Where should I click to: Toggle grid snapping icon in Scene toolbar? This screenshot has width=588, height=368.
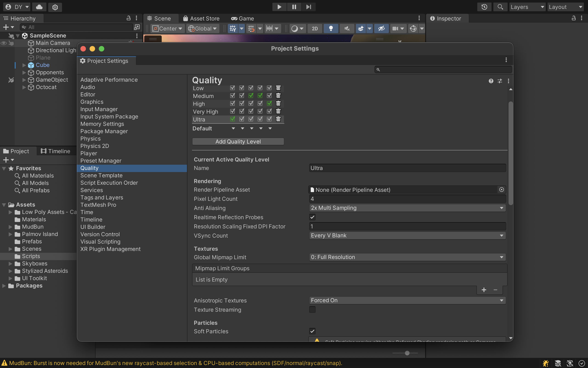251,29
